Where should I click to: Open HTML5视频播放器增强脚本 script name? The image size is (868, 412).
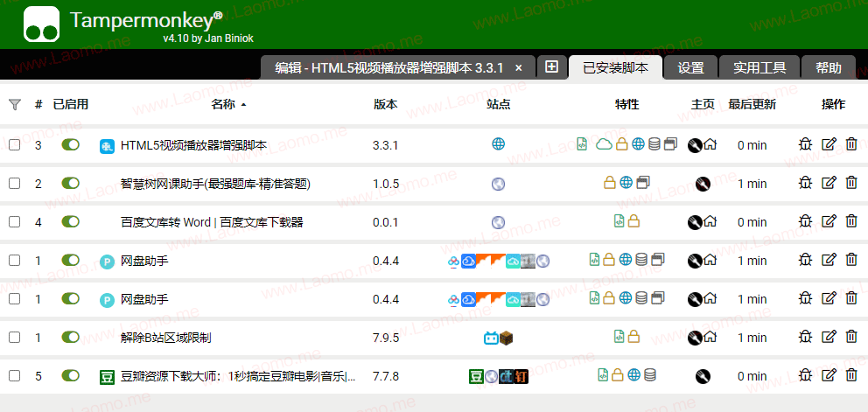[x=193, y=145]
